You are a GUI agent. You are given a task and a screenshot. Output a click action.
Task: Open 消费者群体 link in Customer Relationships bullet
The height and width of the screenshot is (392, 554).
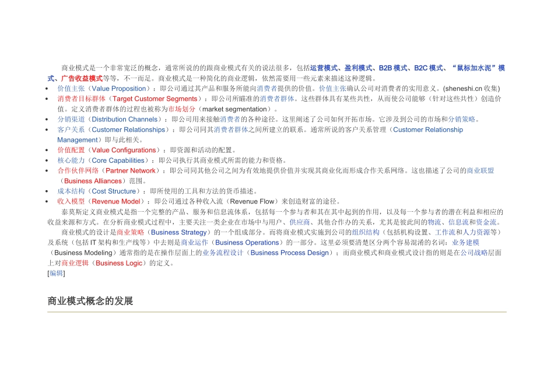231,129
